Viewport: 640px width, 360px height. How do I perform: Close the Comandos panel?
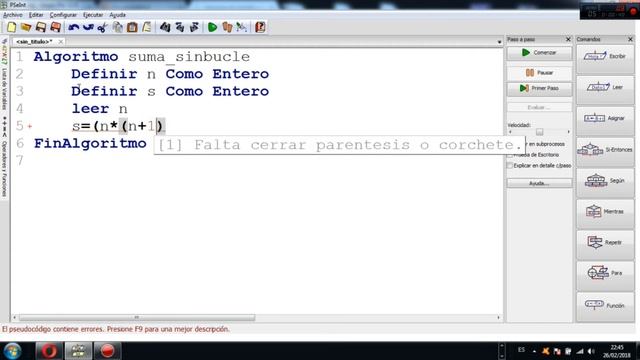pos(630,39)
